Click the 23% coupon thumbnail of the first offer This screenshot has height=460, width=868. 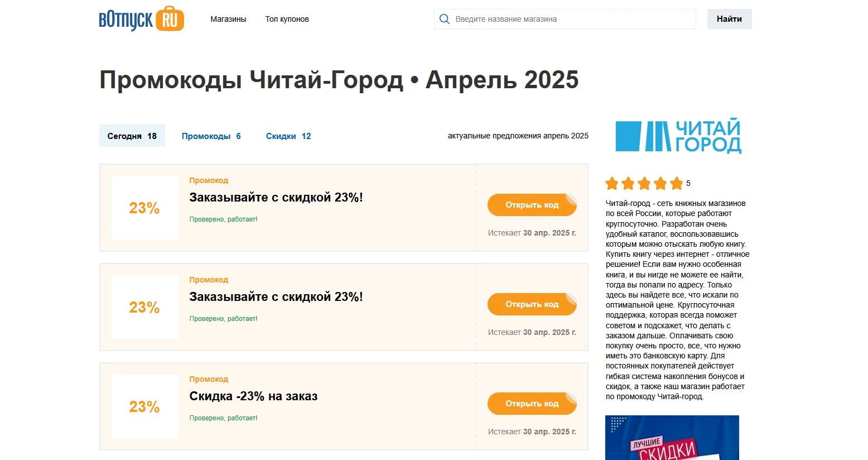[x=144, y=208]
